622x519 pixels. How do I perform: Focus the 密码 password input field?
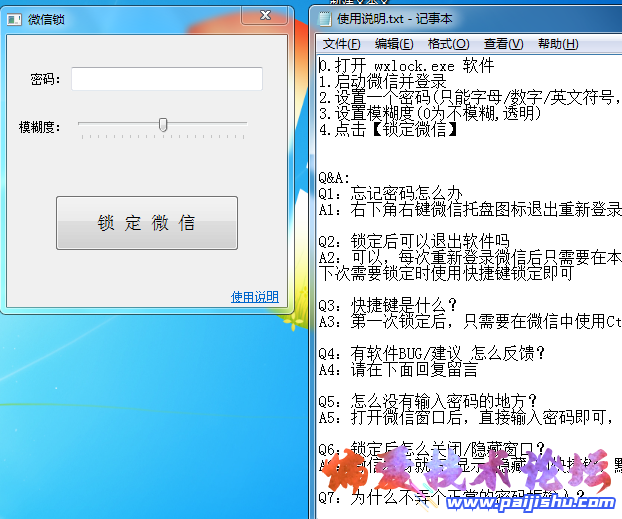[166, 79]
